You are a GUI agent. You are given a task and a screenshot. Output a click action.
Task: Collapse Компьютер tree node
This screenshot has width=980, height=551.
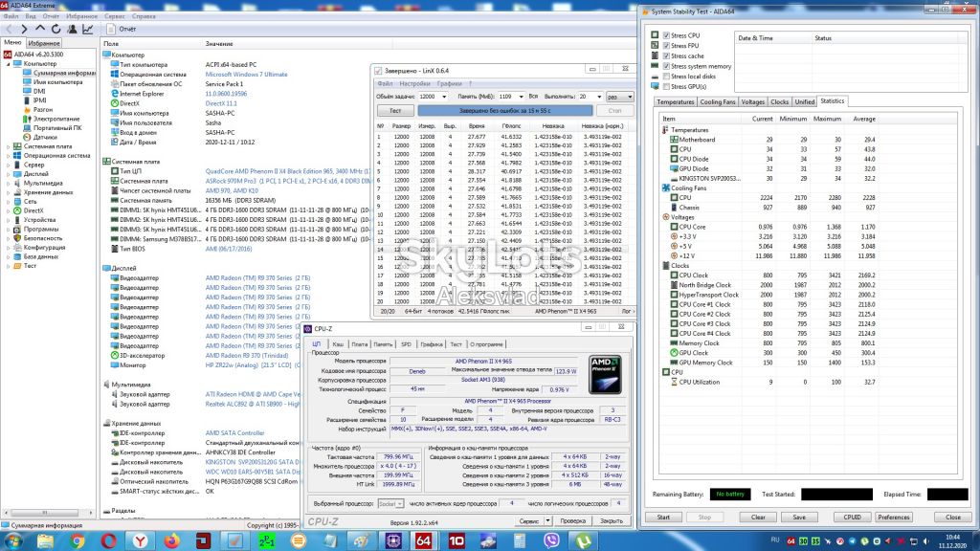click(x=8, y=64)
